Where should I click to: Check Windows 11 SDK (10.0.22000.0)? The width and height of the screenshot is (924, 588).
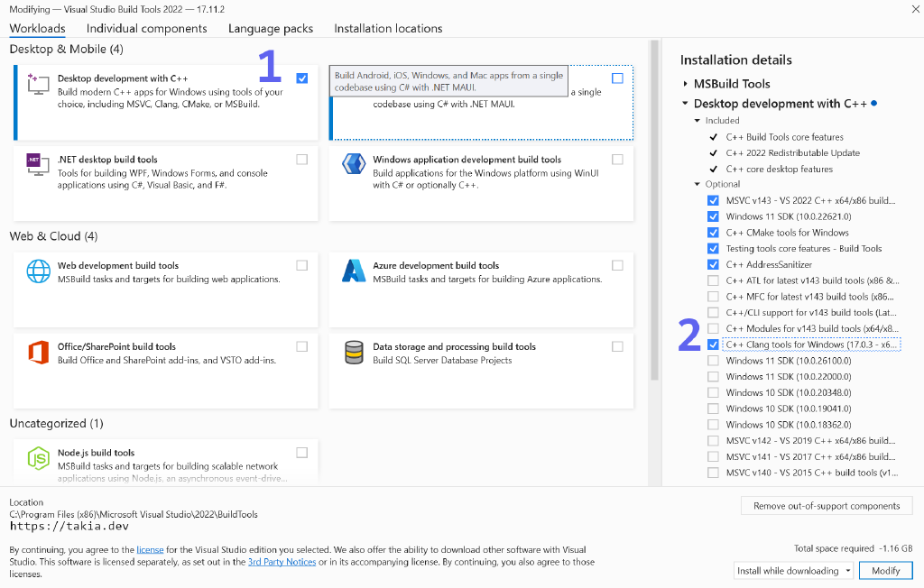tap(713, 376)
